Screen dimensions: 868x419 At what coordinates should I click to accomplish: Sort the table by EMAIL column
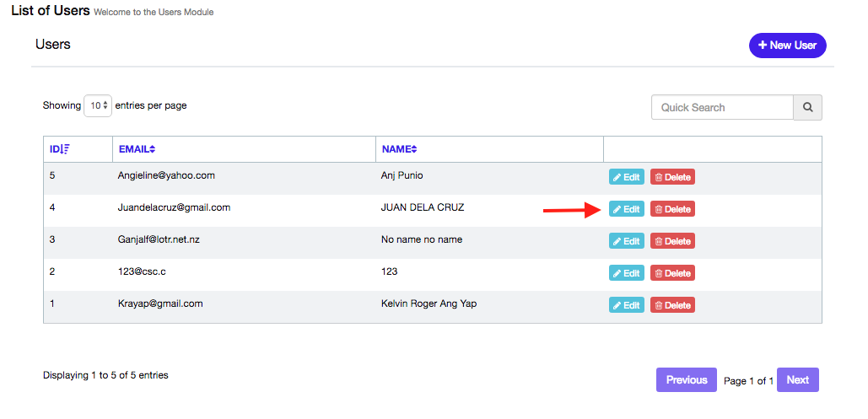(137, 149)
